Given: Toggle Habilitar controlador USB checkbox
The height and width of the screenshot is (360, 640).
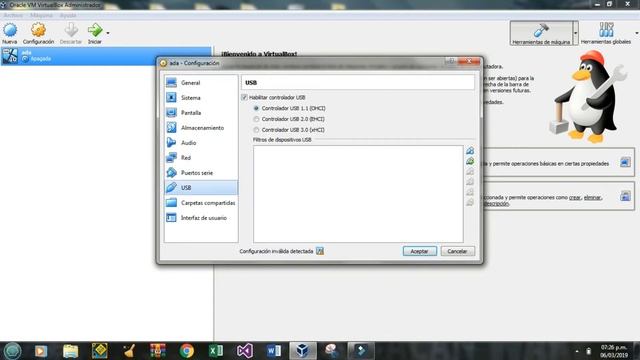Looking at the screenshot, I should (x=244, y=97).
